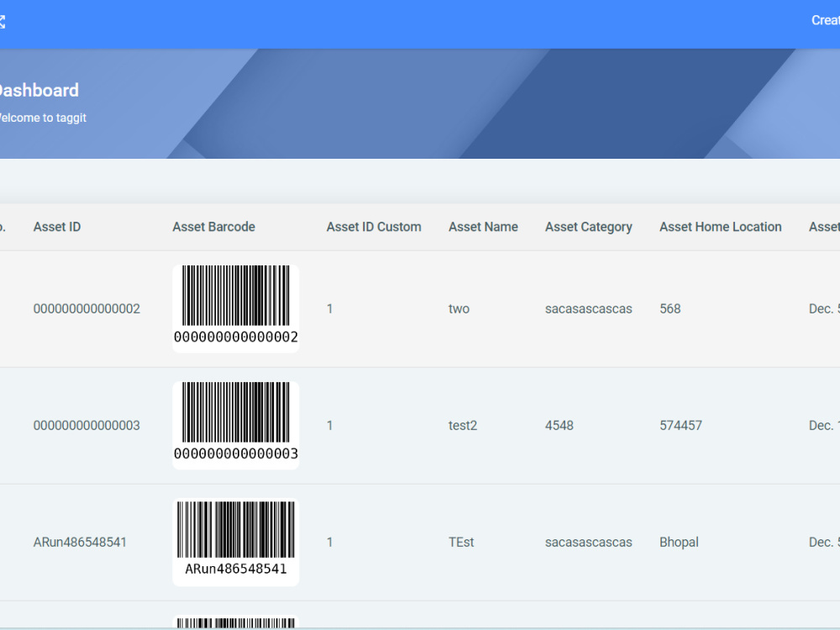This screenshot has height=630, width=840.
Task: Select asset ID ARun486548541 cell
Action: [x=80, y=542]
